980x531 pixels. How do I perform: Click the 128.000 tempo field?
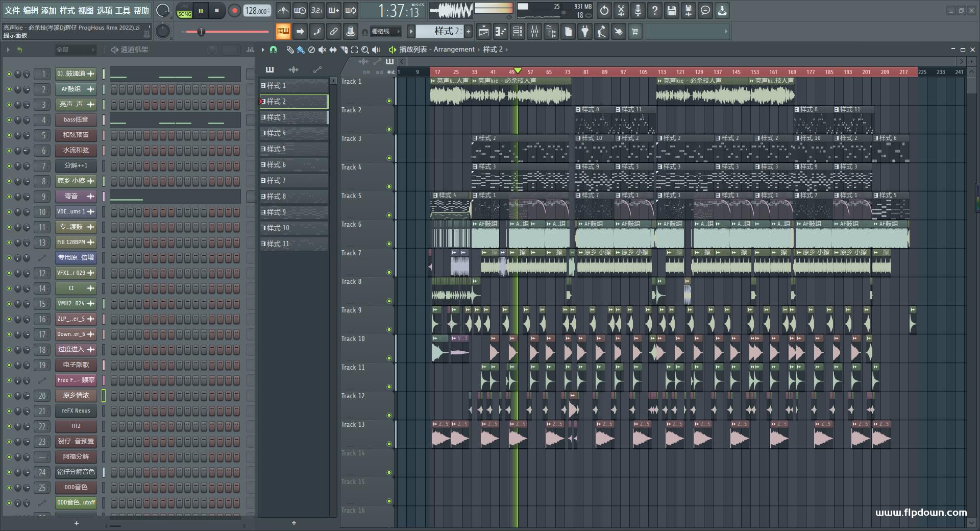257,11
